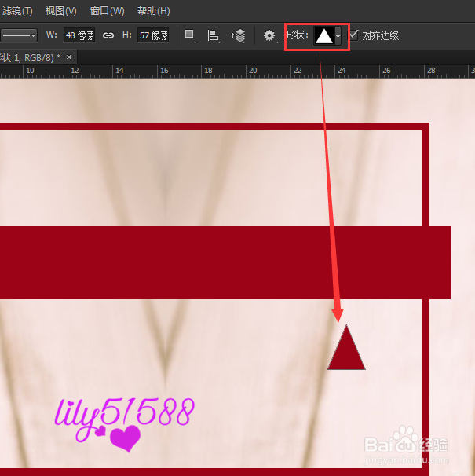
Task: Edit the shape height H field
Action: click(x=153, y=35)
